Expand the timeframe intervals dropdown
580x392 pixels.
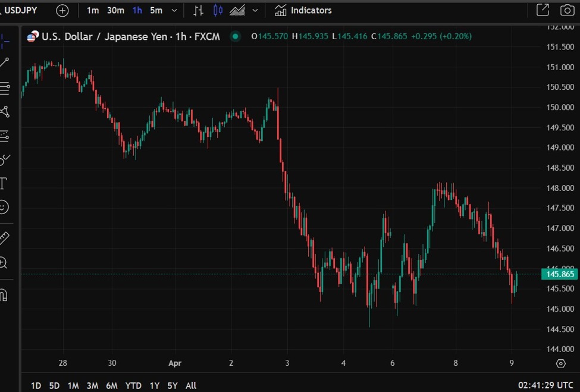[x=173, y=10]
